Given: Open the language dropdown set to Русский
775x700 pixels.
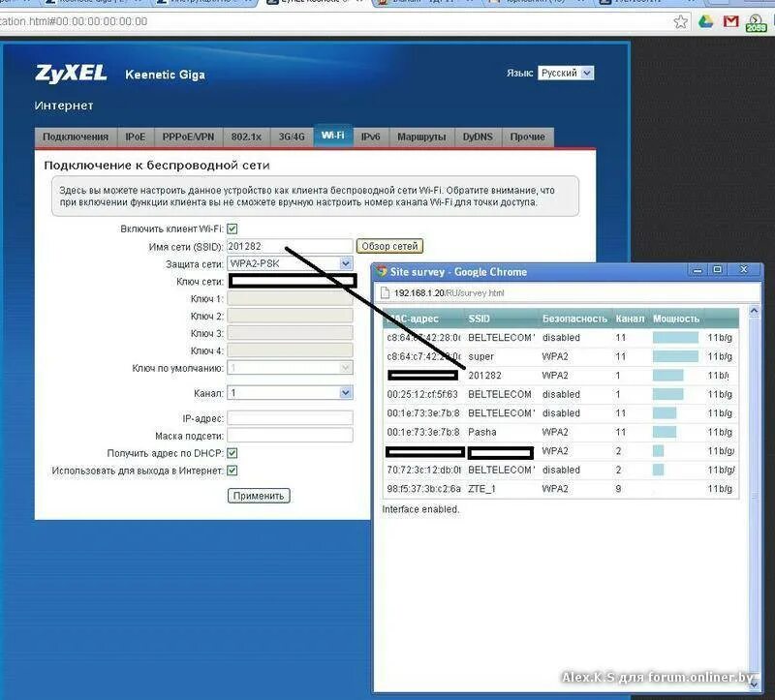Looking at the screenshot, I should [566, 74].
